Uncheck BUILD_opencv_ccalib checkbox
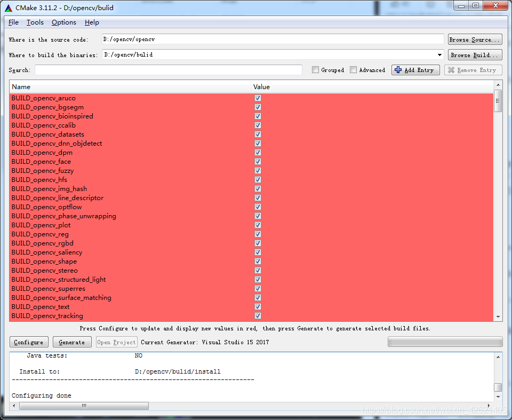Screen dimensions: 512x420 [x=258, y=125]
